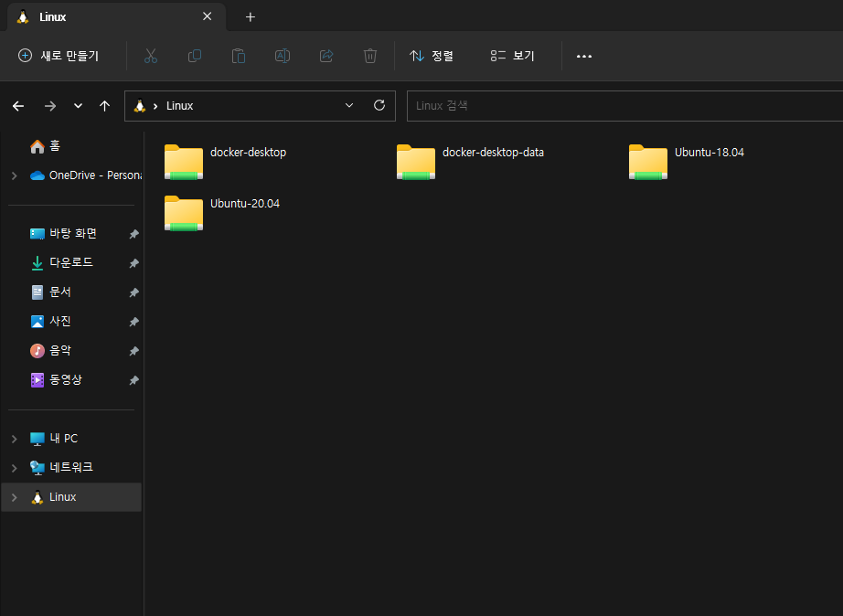Select the Ubuntu-18.04 folder icon
The height and width of the screenshot is (616, 843).
pos(648,162)
